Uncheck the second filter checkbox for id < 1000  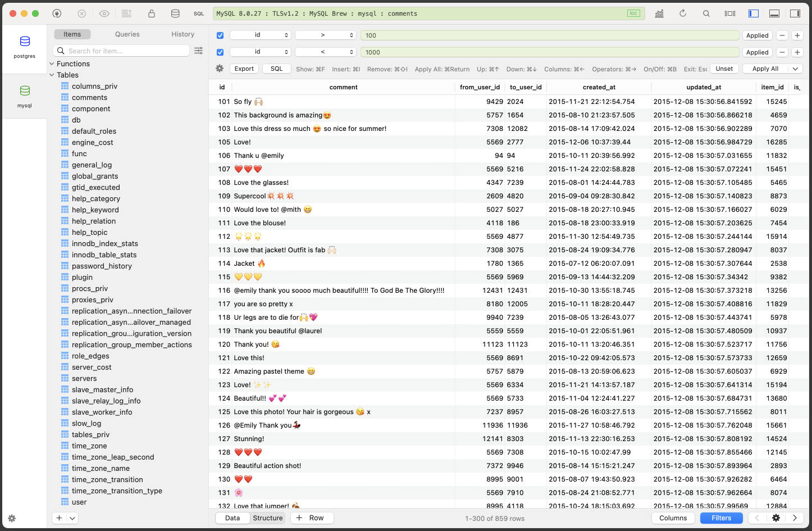coord(220,52)
